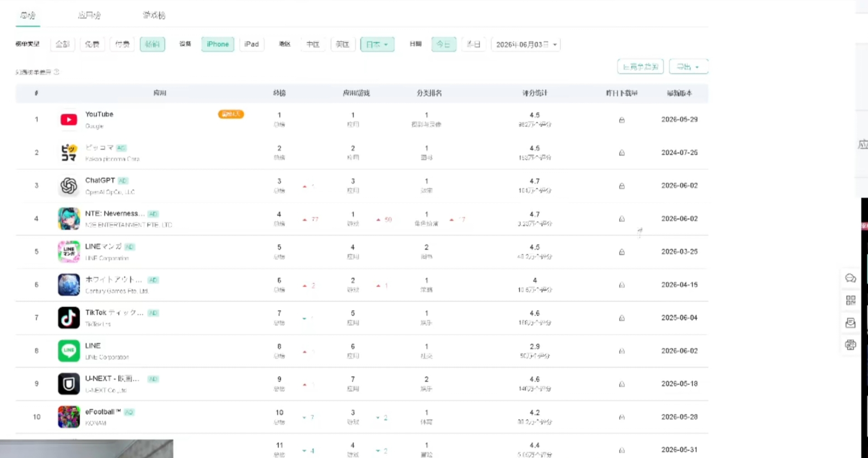Select the 中国 region filter

313,44
